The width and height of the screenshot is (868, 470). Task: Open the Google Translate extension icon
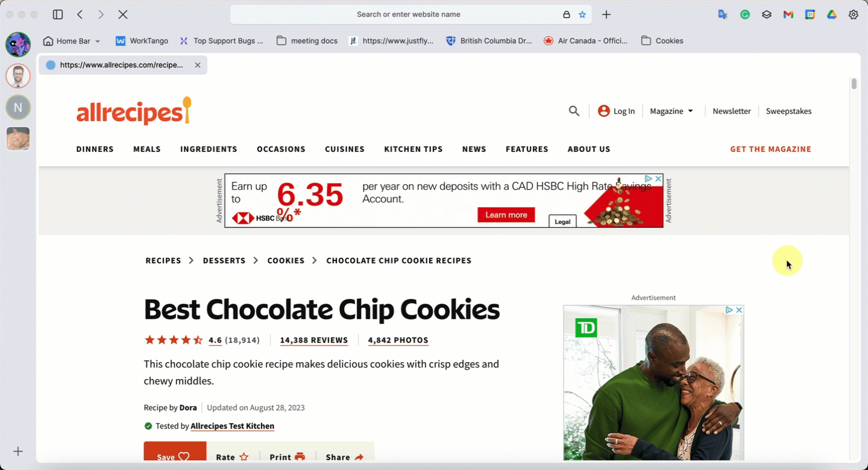(x=723, y=14)
